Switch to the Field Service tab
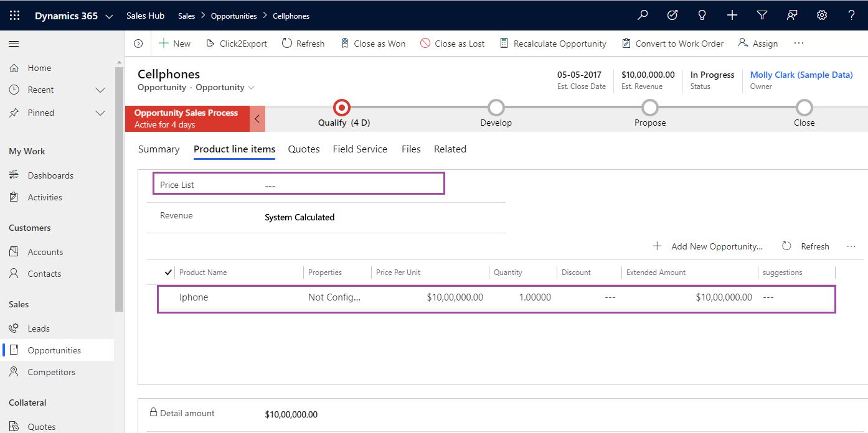Viewport: 868px width, 433px height. [x=360, y=149]
